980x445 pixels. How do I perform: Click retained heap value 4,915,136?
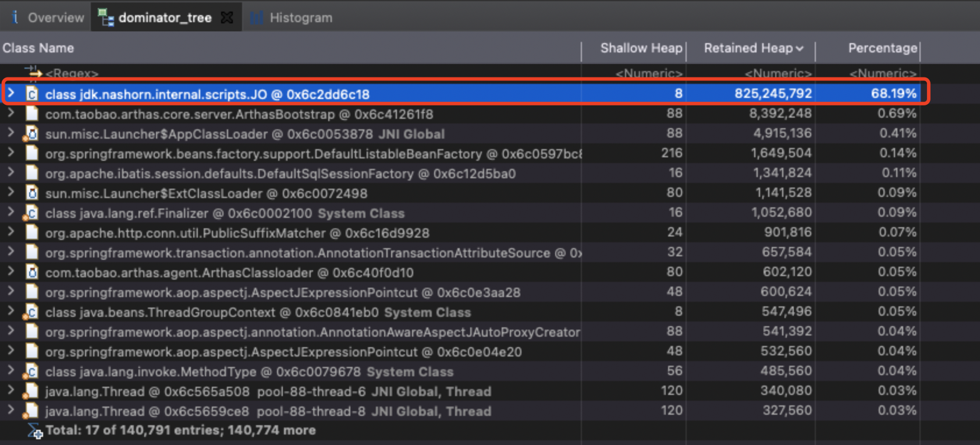pos(782,133)
